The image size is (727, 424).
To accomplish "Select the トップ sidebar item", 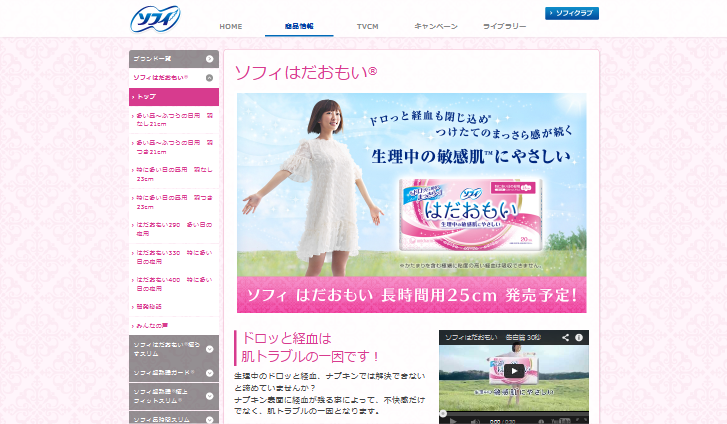I will (174, 97).
